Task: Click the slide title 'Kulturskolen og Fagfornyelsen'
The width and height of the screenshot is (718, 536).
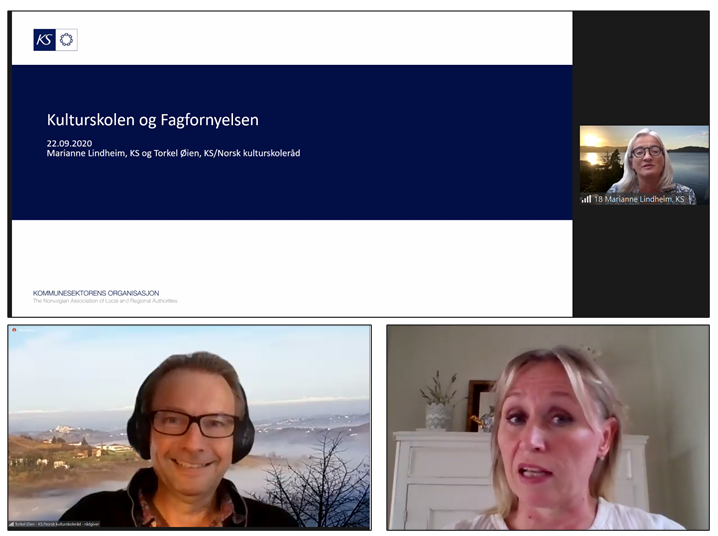Action: pyautogui.click(x=152, y=120)
